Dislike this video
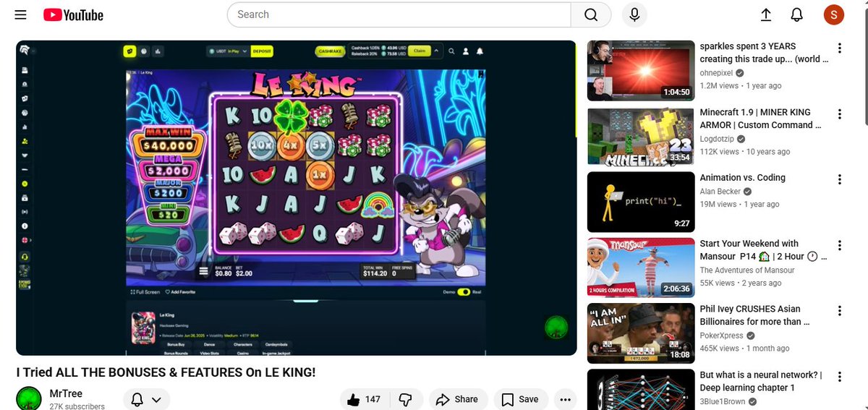Screen dimensions: 868x410 tap(406, 399)
